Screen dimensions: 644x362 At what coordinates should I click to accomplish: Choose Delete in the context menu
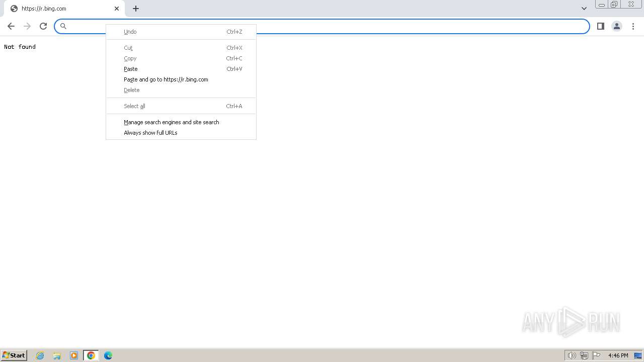click(181, 90)
